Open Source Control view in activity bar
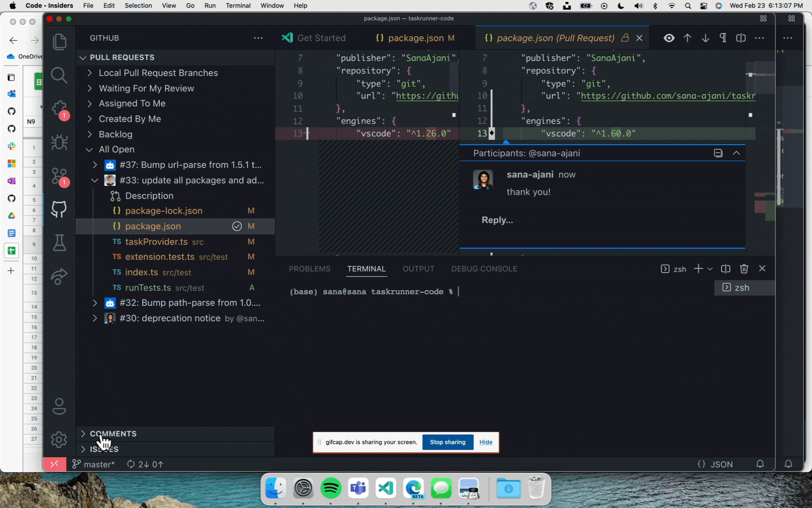The height and width of the screenshot is (508, 812). (59, 176)
